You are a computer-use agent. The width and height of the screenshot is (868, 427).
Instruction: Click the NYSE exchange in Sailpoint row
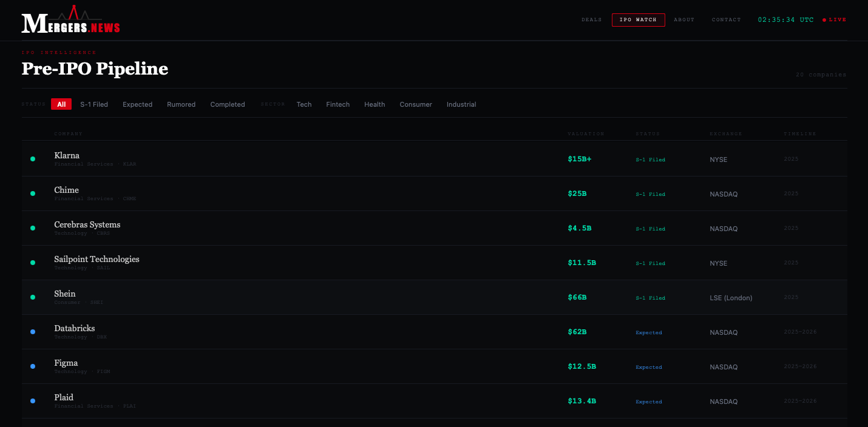pyautogui.click(x=719, y=263)
